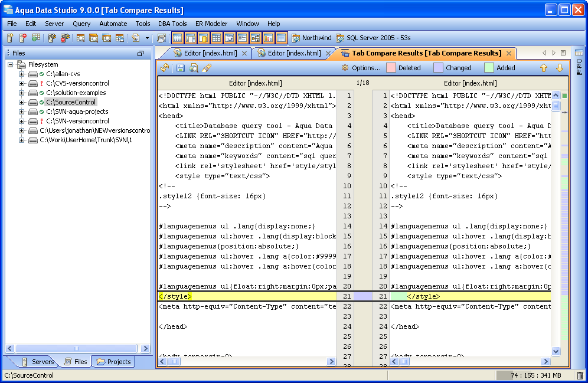Toggle the first highlighted grid layout button
Viewport: 588px width, 383px height.
[x=177, y=38]
